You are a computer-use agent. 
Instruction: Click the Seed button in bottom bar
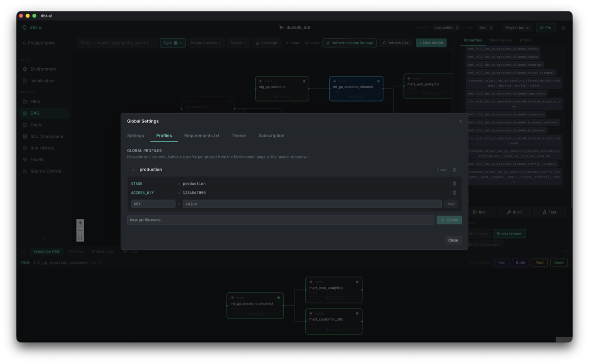pos(559,262)
